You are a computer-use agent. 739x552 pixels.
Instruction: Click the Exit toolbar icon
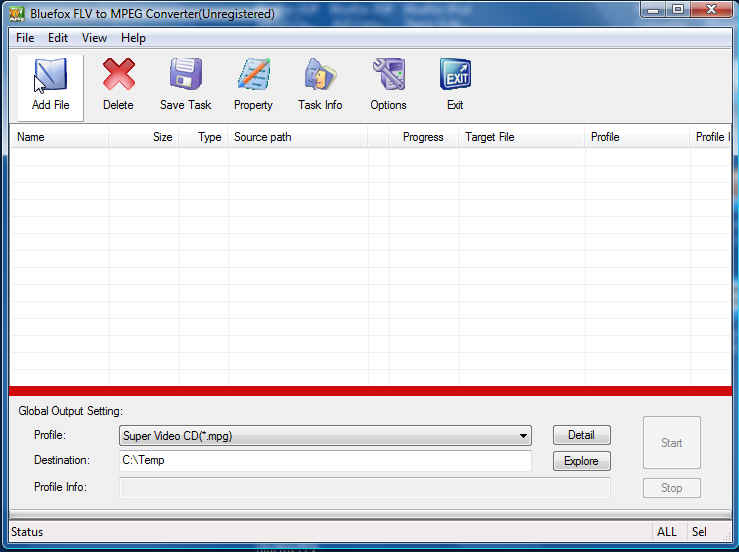click(455, 74)
